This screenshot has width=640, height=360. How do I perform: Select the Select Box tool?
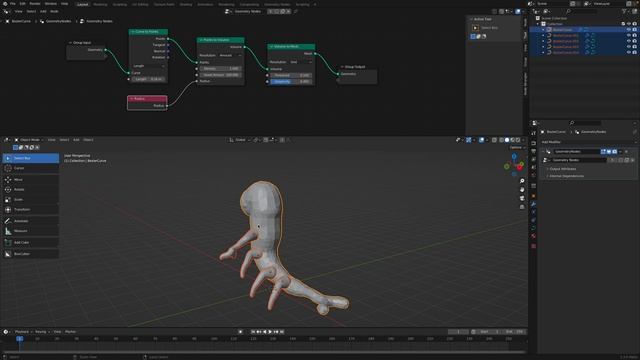tap(31, 158)
